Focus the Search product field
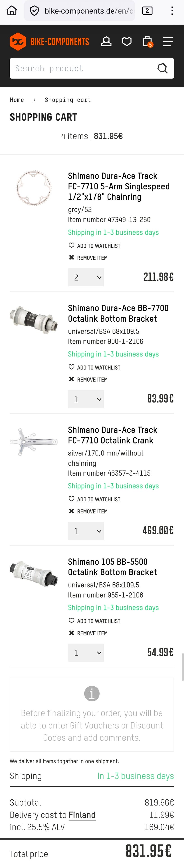The width and height of the screenshot is (184, 868). 81,68
